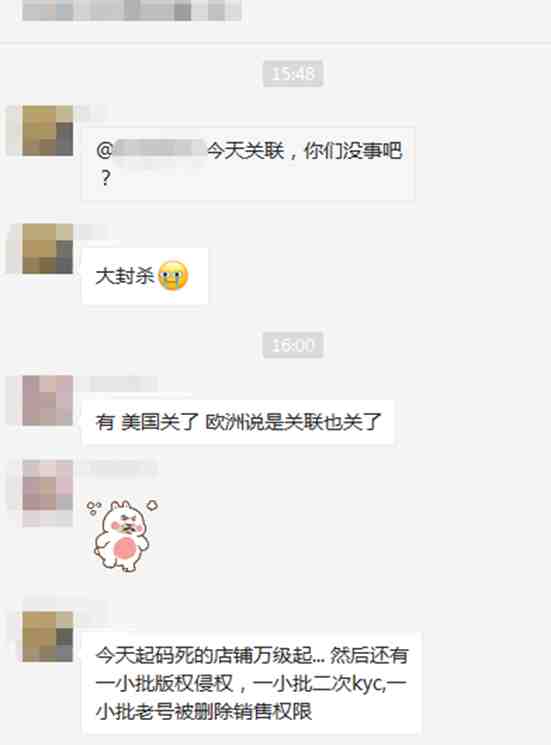Click the brown avatar beside 今天关联 message
This screenshot has width=551, height=745.
click(48, 131)
